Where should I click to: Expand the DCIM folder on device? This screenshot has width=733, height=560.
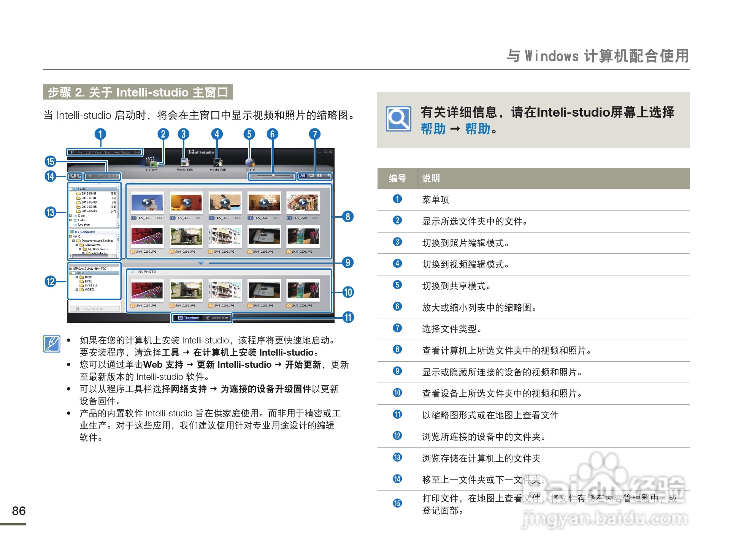tap(77, 277)
